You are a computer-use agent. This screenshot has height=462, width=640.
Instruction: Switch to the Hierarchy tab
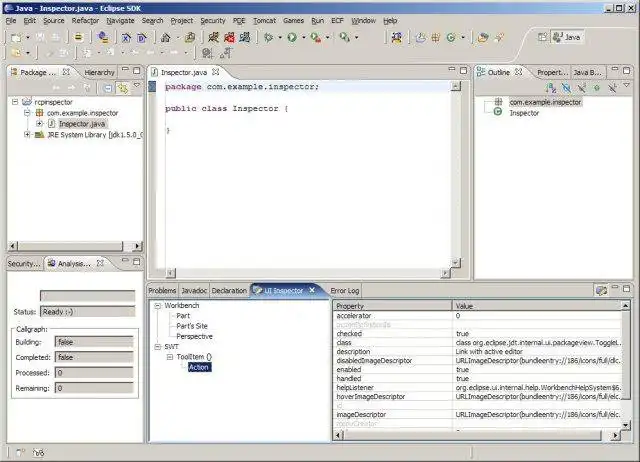(99, 72)
